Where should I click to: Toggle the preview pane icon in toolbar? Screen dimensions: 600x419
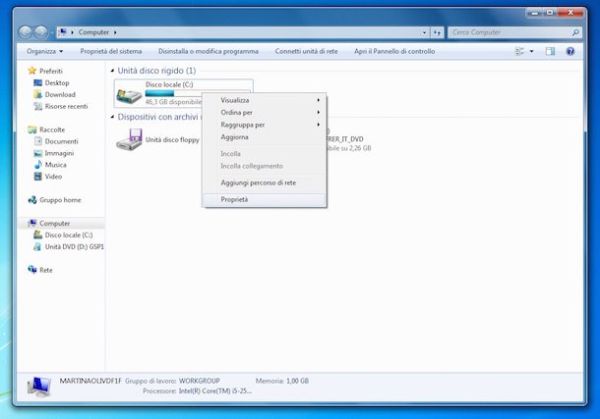(x=550, y=50)
